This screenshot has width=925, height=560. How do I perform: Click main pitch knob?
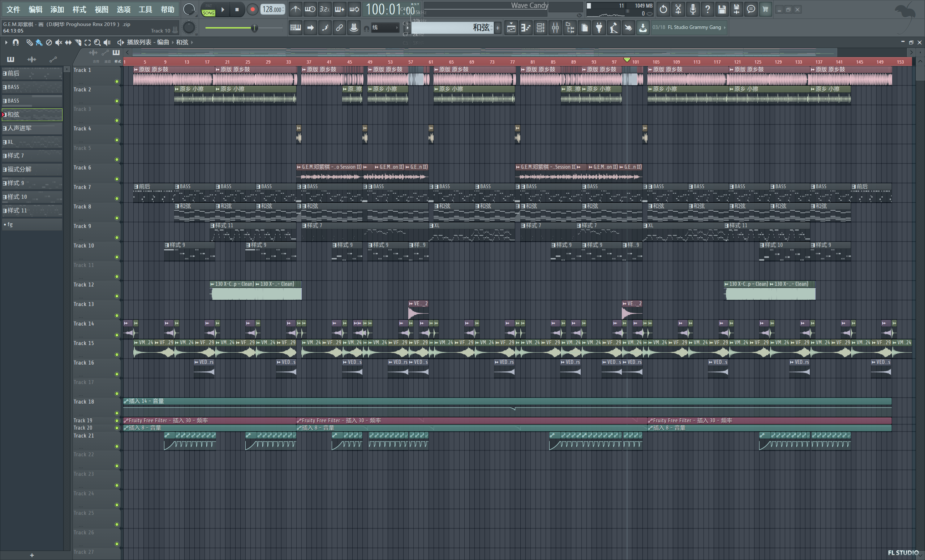pos(189,27)
